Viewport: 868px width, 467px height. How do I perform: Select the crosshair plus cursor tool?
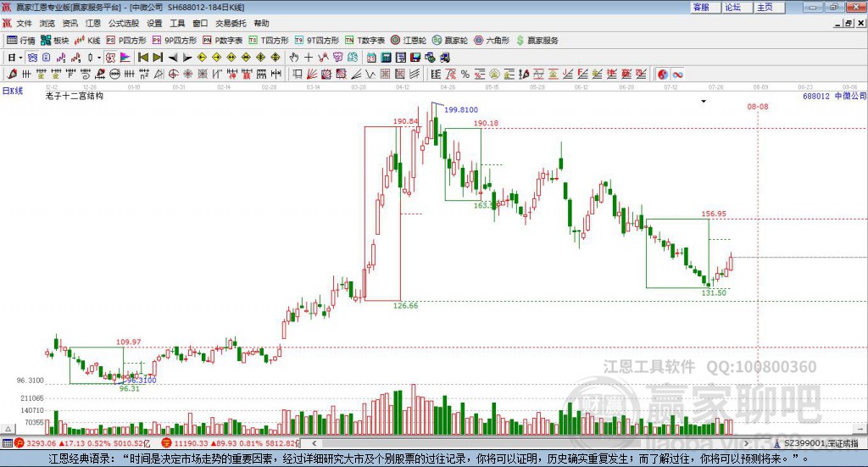point(309,58)
